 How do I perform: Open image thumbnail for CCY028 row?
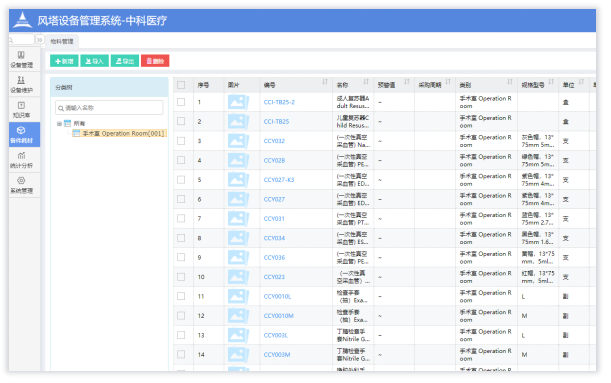(238, 161)
